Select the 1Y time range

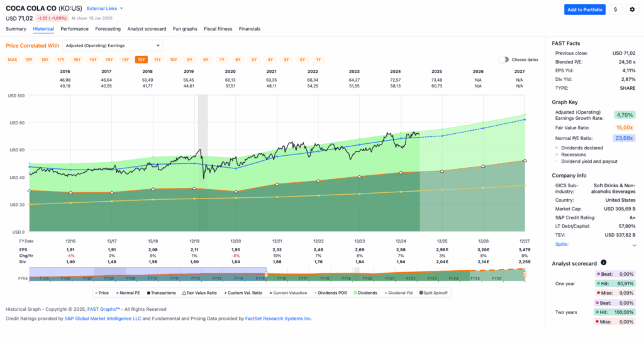click(318, 60)
